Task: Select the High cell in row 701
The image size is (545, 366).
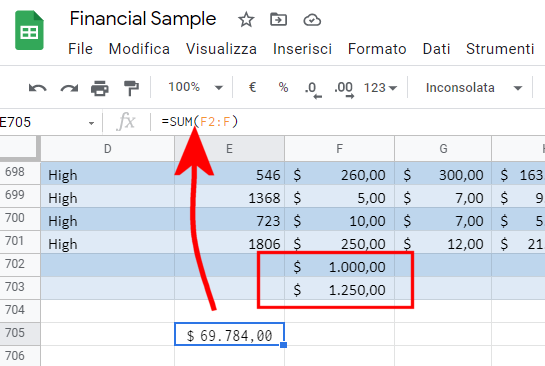Action: [x=107, y=242]
